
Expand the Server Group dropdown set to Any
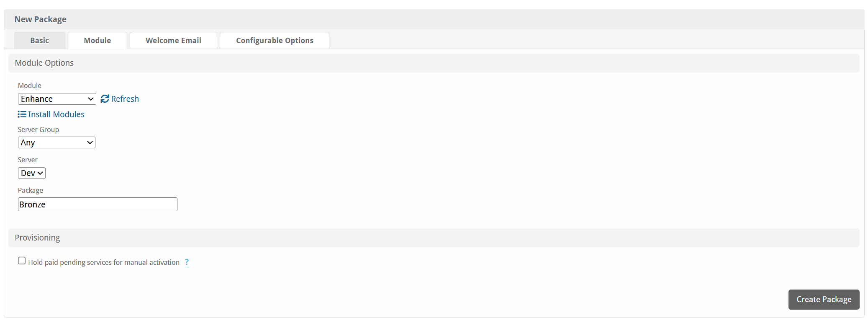56,142
